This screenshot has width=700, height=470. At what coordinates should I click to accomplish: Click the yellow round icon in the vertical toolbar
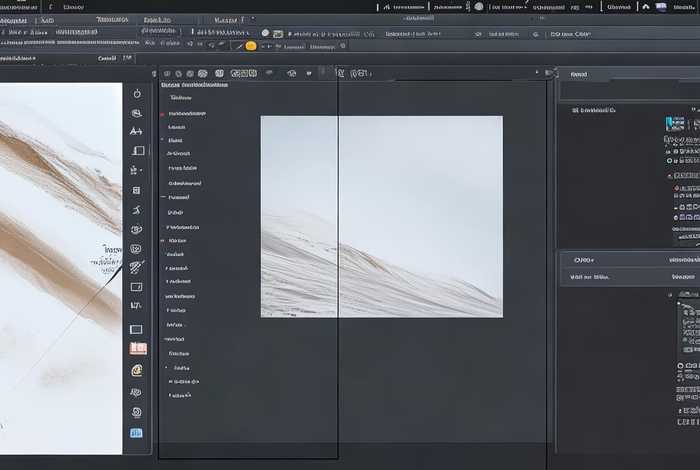[x=137, y=370]
